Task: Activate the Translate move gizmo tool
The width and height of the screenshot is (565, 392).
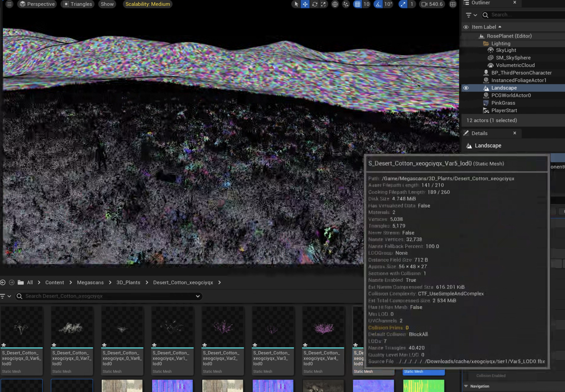Action: pos(305,4)
